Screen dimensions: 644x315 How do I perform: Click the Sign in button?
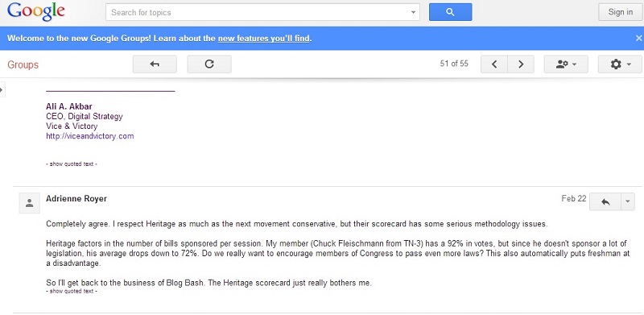(x=620, y=12)
